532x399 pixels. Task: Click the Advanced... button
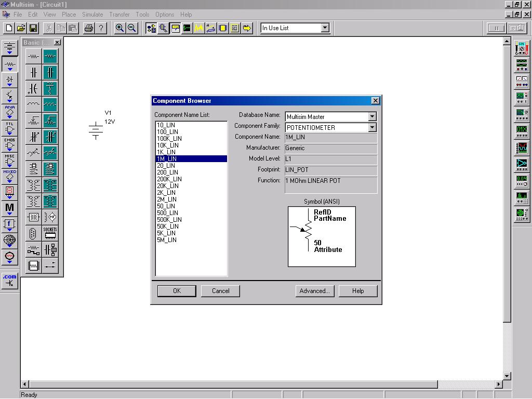(314, 291)
